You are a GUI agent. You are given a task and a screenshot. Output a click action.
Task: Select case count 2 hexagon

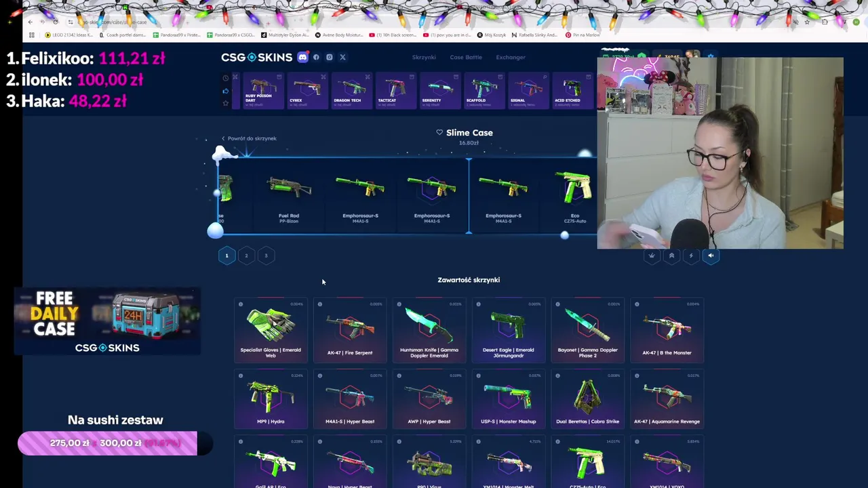(x=246, y=256)
